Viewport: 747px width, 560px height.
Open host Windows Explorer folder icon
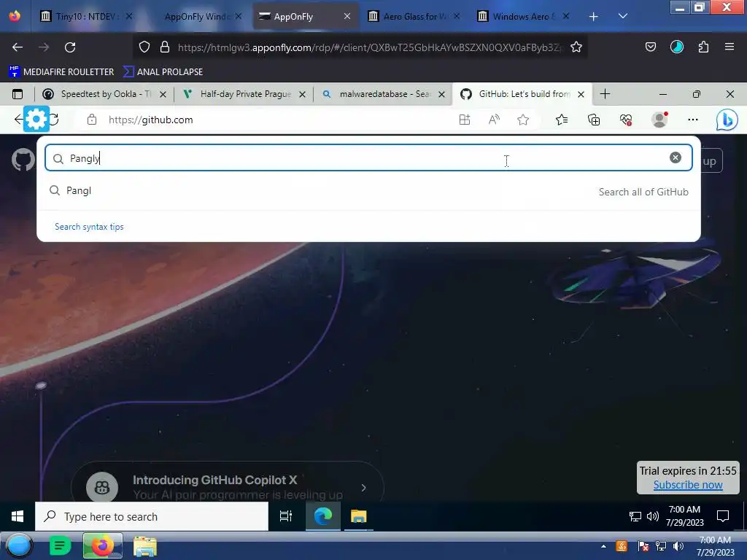[145, 547]
